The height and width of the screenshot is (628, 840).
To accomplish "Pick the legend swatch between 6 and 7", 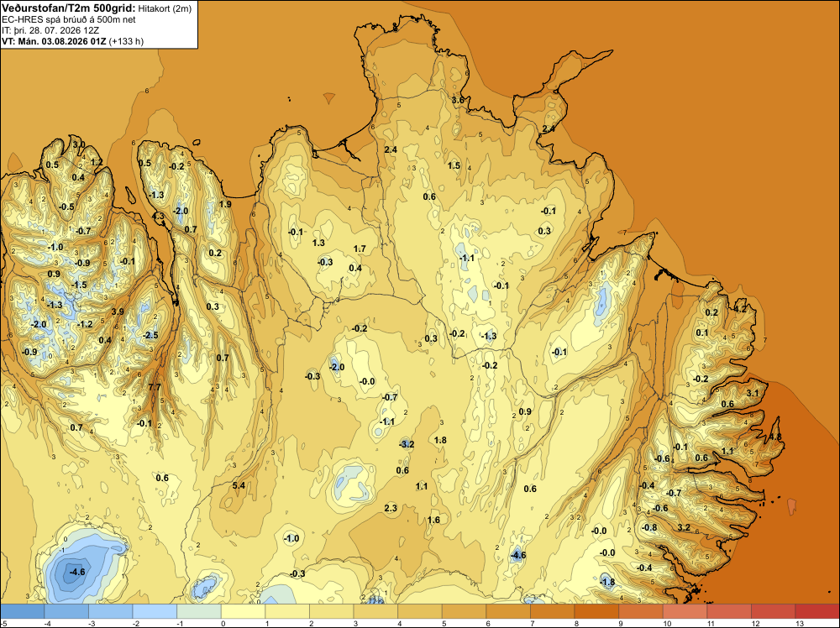I will (508, 611).
